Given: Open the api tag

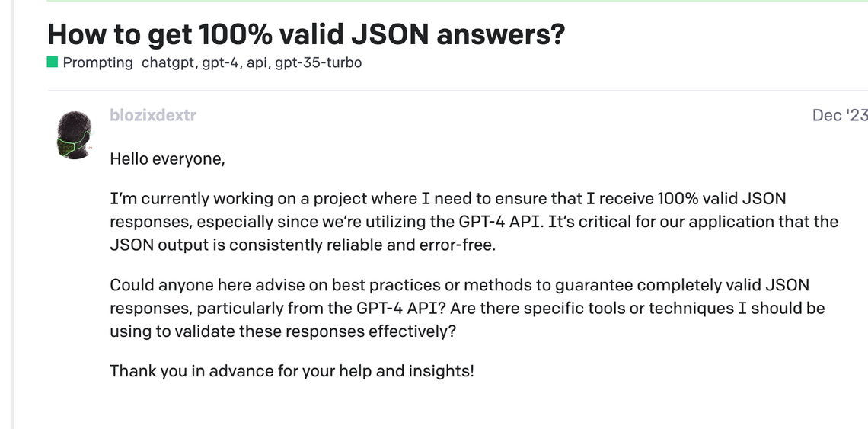Looking at the screenshot, I should point(257,62).
